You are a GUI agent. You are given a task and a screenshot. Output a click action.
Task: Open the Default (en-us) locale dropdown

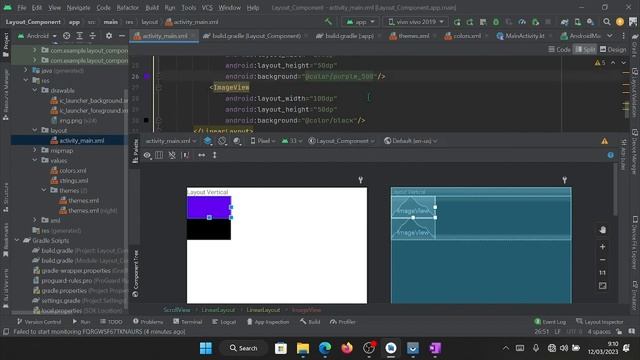point(411,141)
